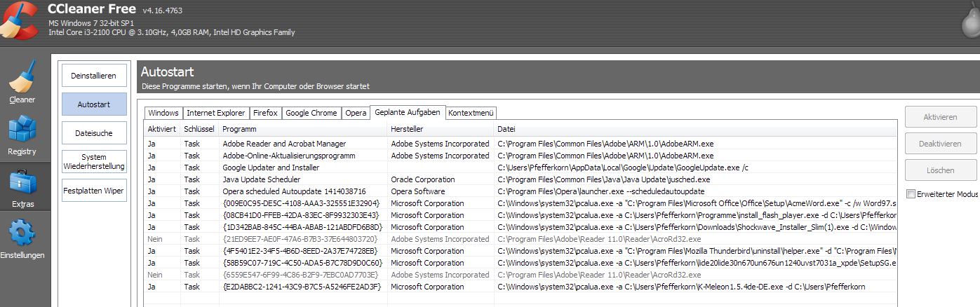Click the CCleaner logo icon
The height and width of the screenshot is (307, 980).
point(18,20)
